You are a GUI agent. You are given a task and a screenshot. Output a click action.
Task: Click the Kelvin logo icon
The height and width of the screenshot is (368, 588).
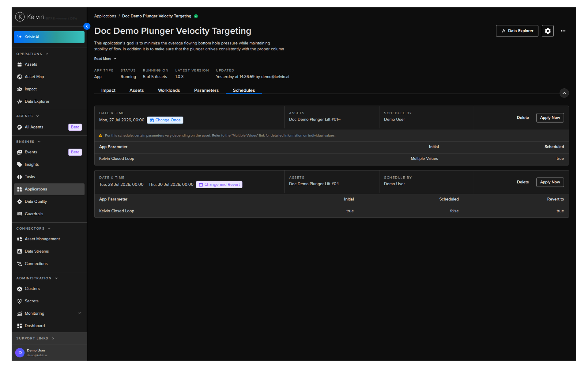coord(20,17)
